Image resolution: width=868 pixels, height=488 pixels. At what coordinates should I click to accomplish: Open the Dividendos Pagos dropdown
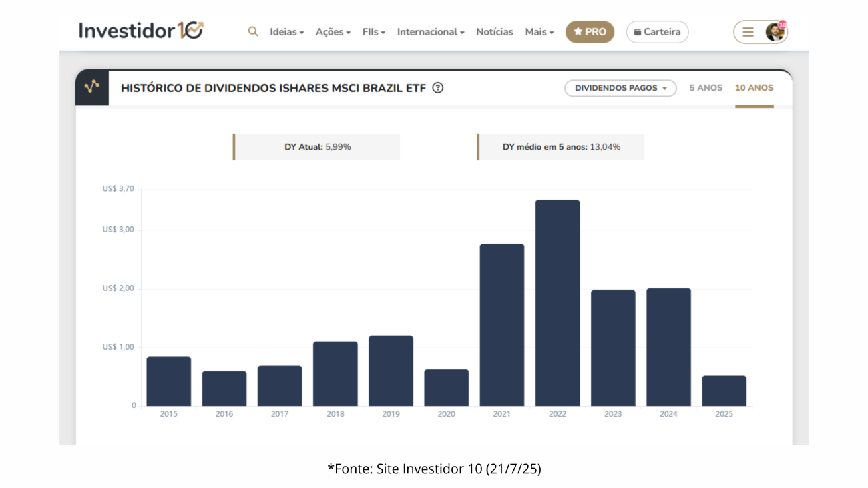620,88
